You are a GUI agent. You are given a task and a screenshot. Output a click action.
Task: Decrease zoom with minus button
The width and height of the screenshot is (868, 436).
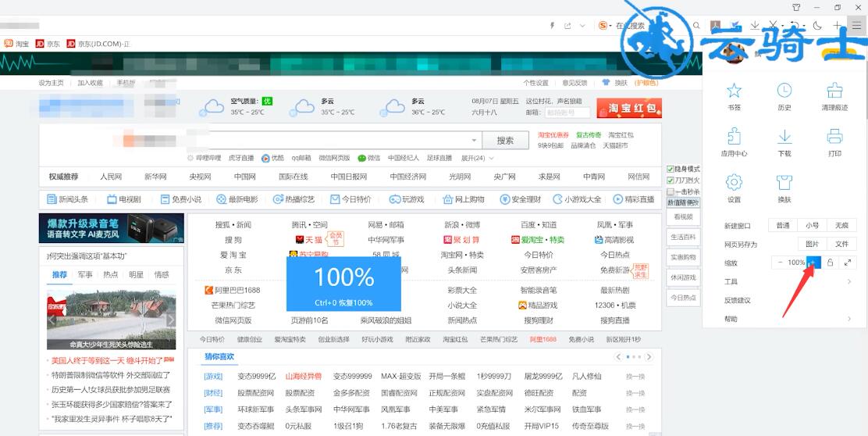coord(780,263)
